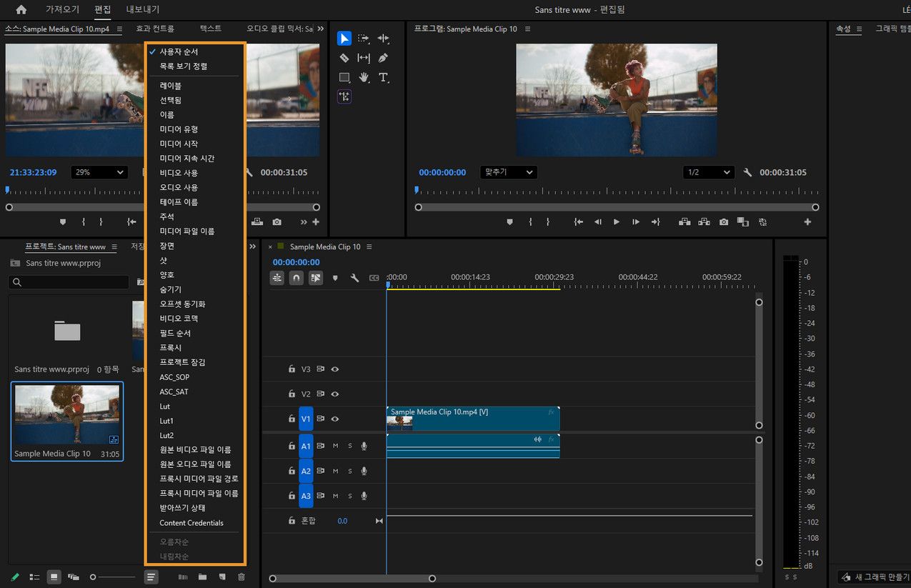The height and width of the screenshot is (588, 911).
Task: Toggle lock on track V2
Action: (x=292, y=394)
